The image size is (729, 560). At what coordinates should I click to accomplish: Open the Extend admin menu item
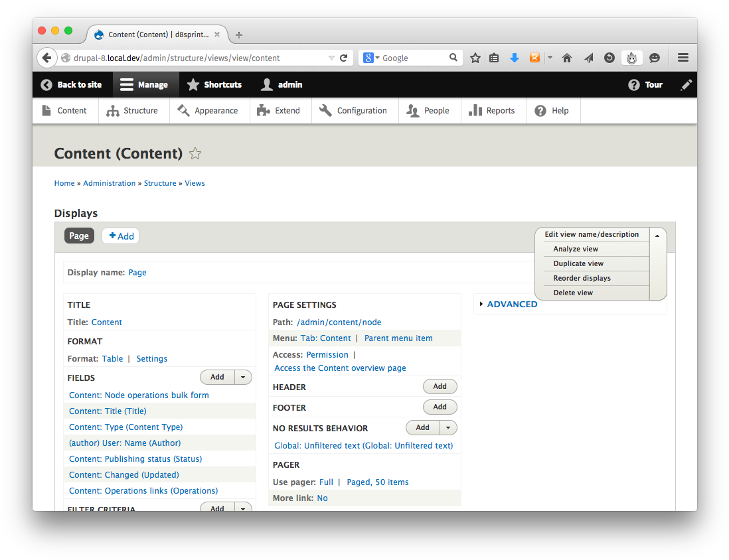279,111
